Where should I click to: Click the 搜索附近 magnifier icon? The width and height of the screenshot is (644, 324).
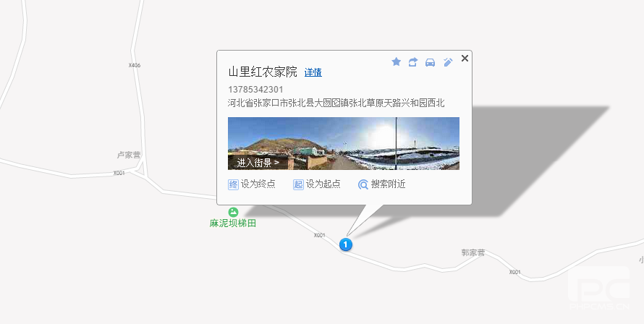coord(363,184)
